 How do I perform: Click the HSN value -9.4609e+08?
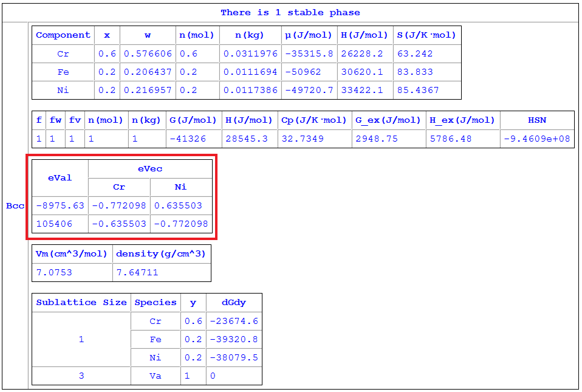tap(536, 139)
